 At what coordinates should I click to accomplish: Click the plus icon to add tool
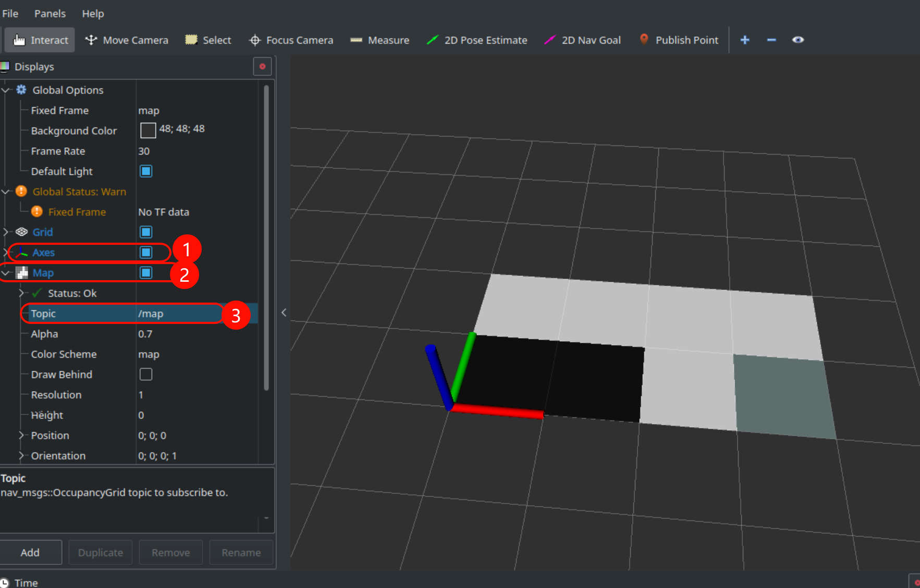745,40
